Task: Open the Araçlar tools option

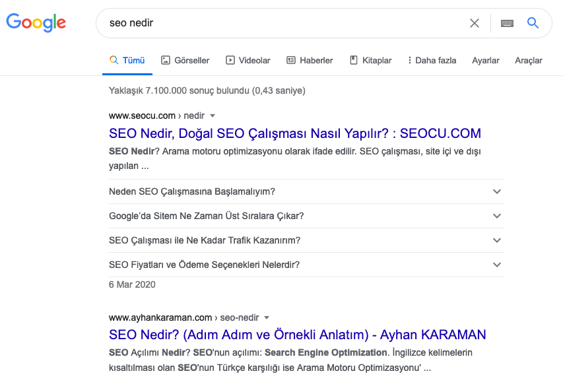Action: tap(529, 60)
